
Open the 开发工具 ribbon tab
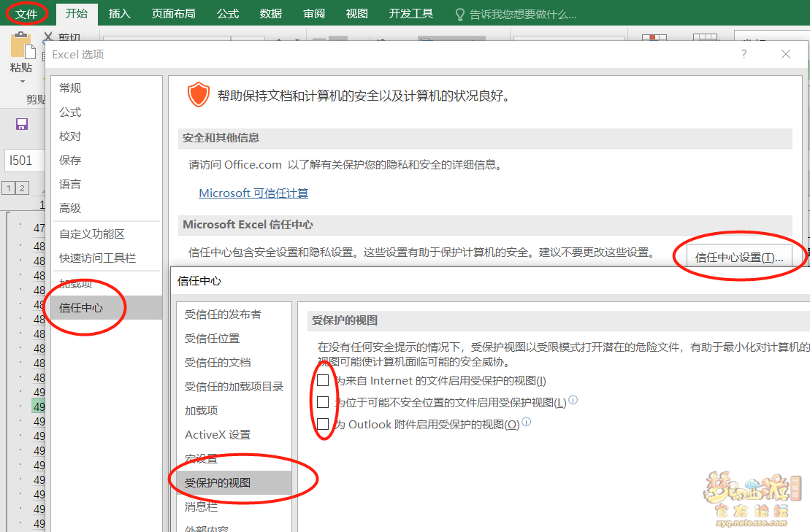coord(411,14)
